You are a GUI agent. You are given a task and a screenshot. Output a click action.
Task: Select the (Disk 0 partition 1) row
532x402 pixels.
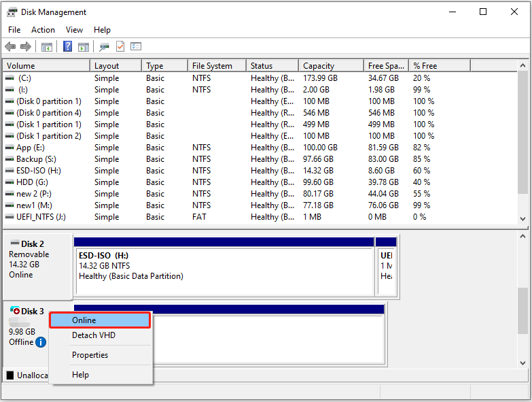[260, 101]
